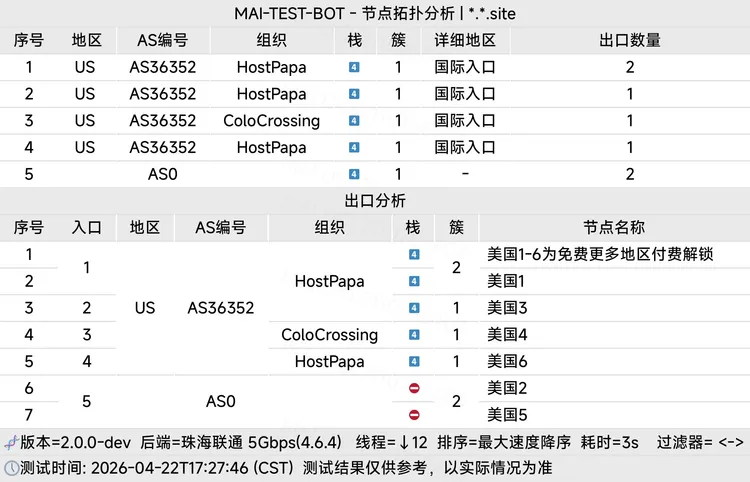Click the IPv4 icon in the top table's ColoCrossing row
The width and height of the screenshot is (750, 482).
(x=354, y=121)
